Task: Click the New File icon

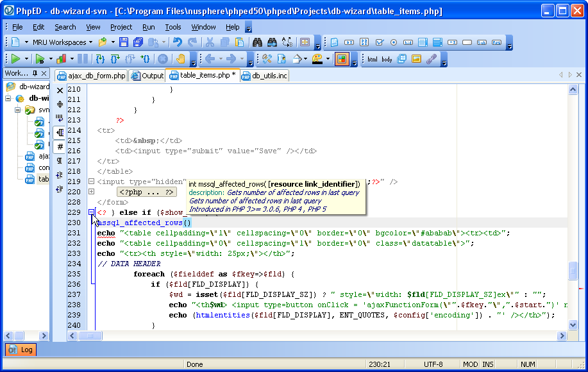Action: pyautogui.click(x=15, y=42)
